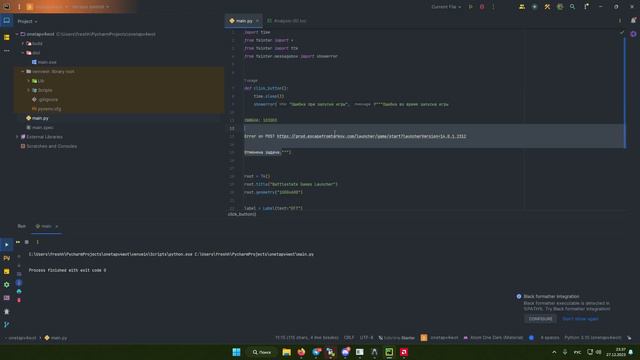This screenshot has height=360, width=640.
Task: Close the main run tab
Action: pos(57,226)
